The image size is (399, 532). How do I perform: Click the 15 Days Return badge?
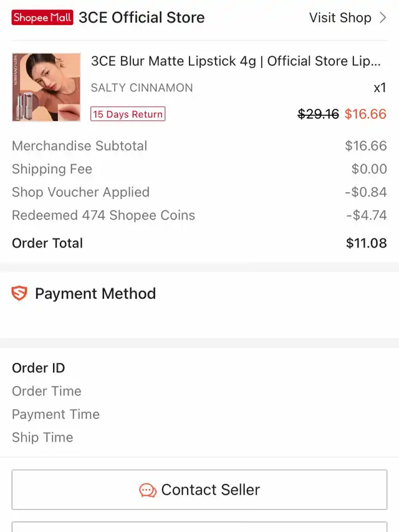click(128, 114)
